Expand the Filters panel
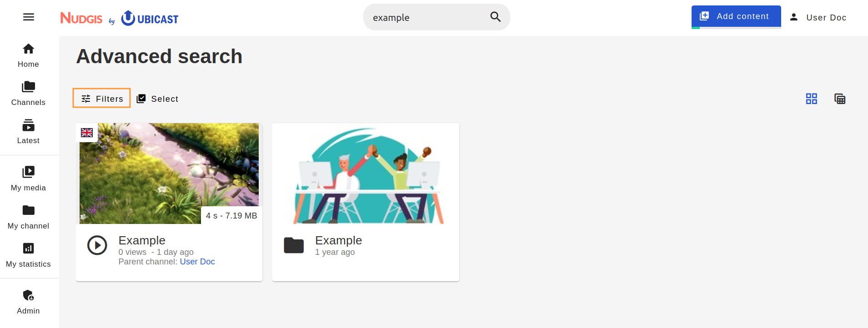 pos(102,98)
